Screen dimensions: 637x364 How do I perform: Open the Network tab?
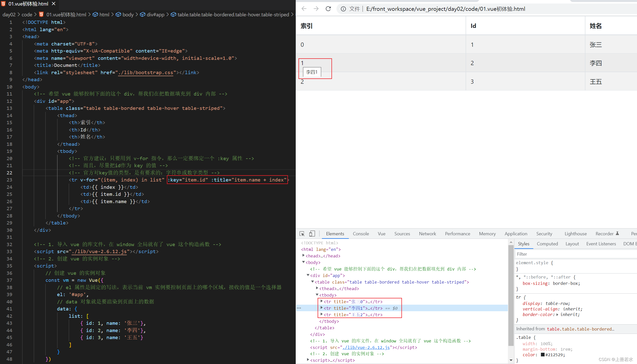coord(427,234)
